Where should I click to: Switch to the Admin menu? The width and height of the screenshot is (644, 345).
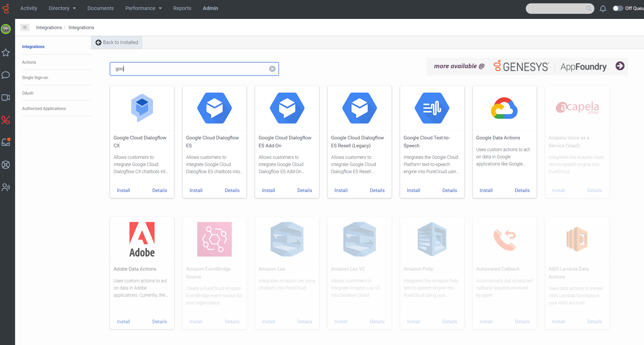pyautogui.click(x=210, y=8)
